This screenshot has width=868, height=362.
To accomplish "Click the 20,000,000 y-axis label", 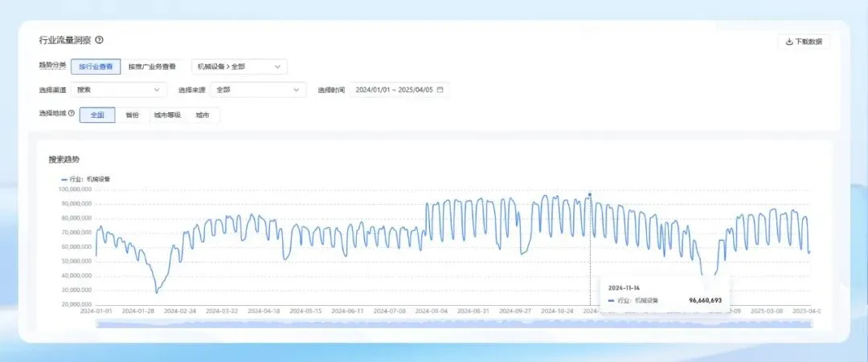I will 76,304.
